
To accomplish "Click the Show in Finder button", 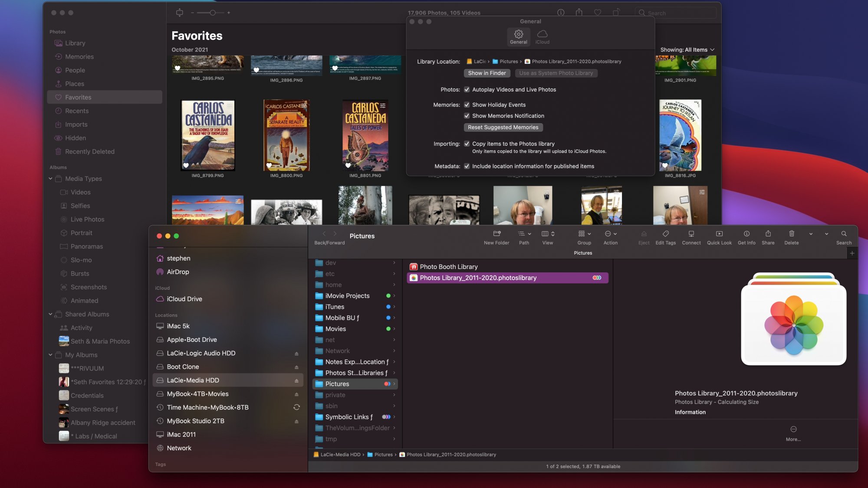I will tap(487, 73).
